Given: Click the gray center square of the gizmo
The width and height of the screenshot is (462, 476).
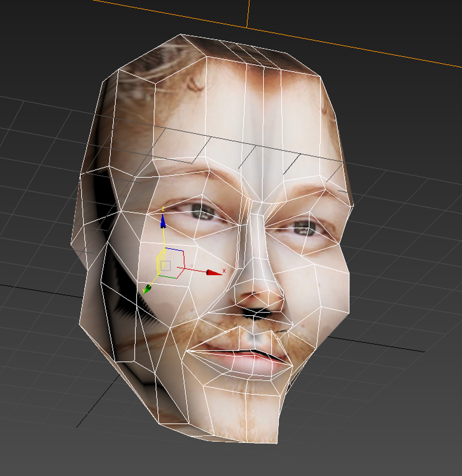Looking at the screenshot, I should click(x=166, y=266).
